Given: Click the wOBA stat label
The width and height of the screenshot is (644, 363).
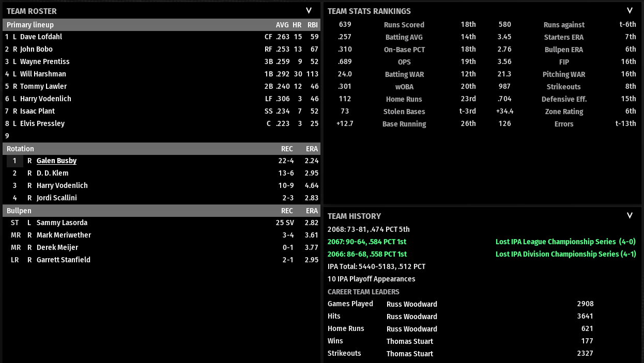Looking at the screenshot, I should pos(404,87).
